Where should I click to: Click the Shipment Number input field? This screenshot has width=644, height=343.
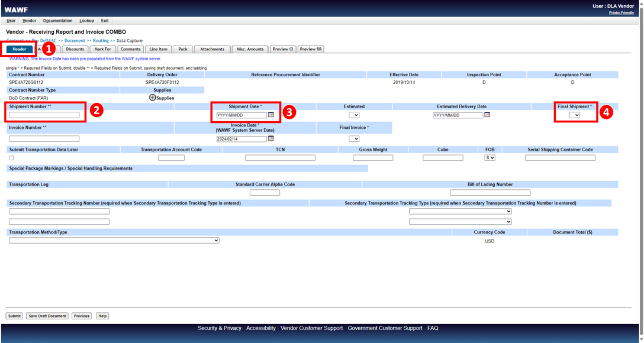click(44, 115)
